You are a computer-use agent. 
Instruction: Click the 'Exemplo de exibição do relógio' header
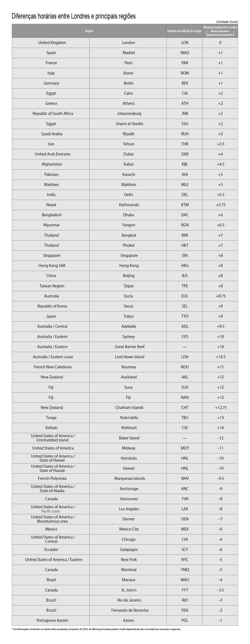pyautogui.click(x=184, y=31)
